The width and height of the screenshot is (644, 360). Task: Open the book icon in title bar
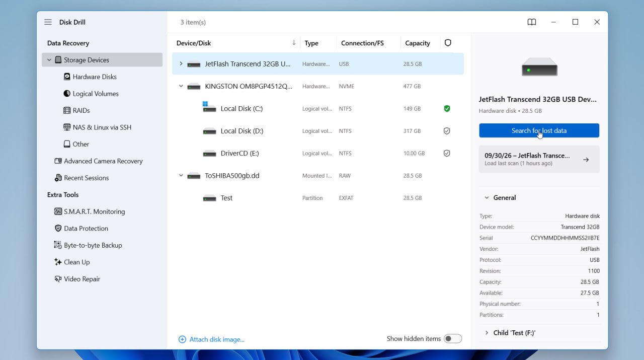[532, 22]
